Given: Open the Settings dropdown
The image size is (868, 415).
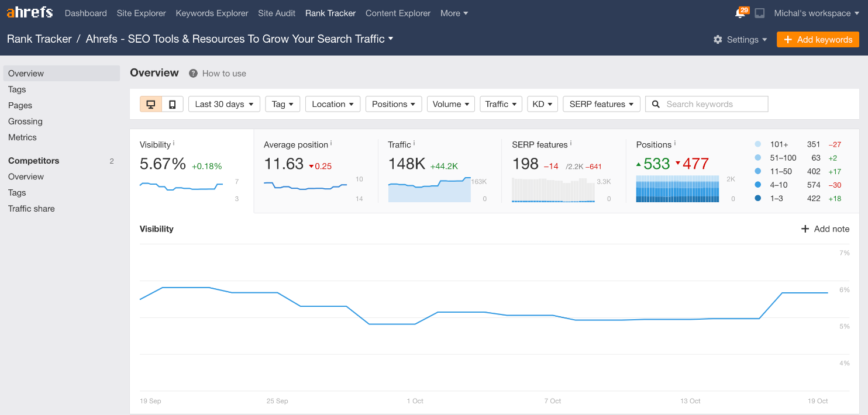Looking at the screenshot, I should click(x=740, y=40).
